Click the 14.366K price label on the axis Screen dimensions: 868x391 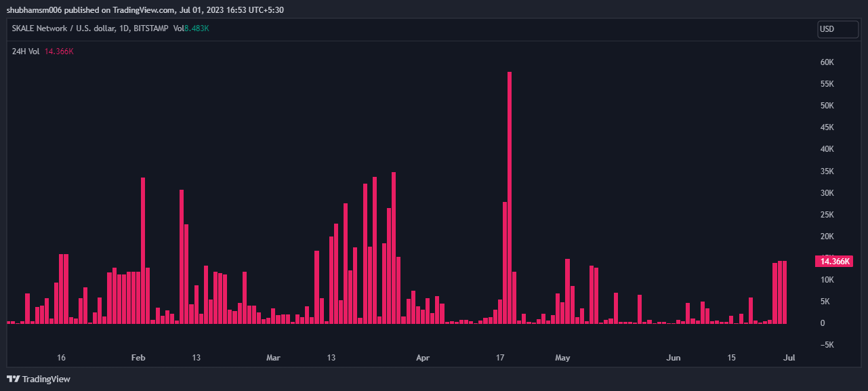click(835, 261)
